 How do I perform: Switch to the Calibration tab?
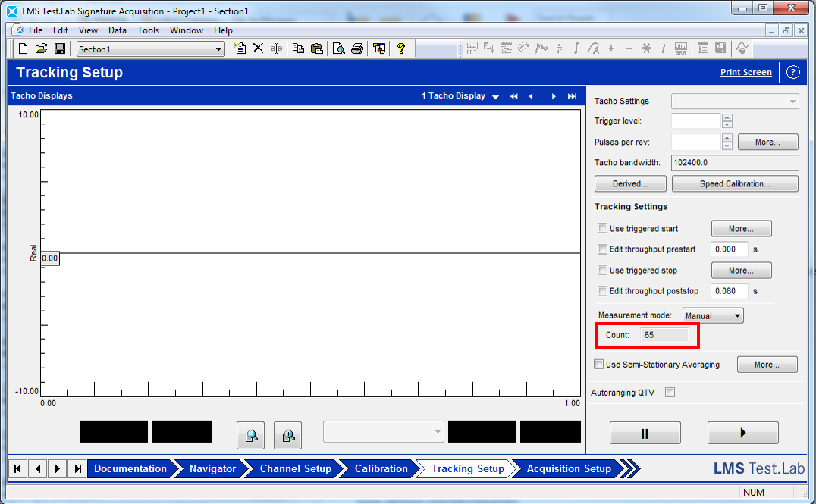click(x=381, y=468)
